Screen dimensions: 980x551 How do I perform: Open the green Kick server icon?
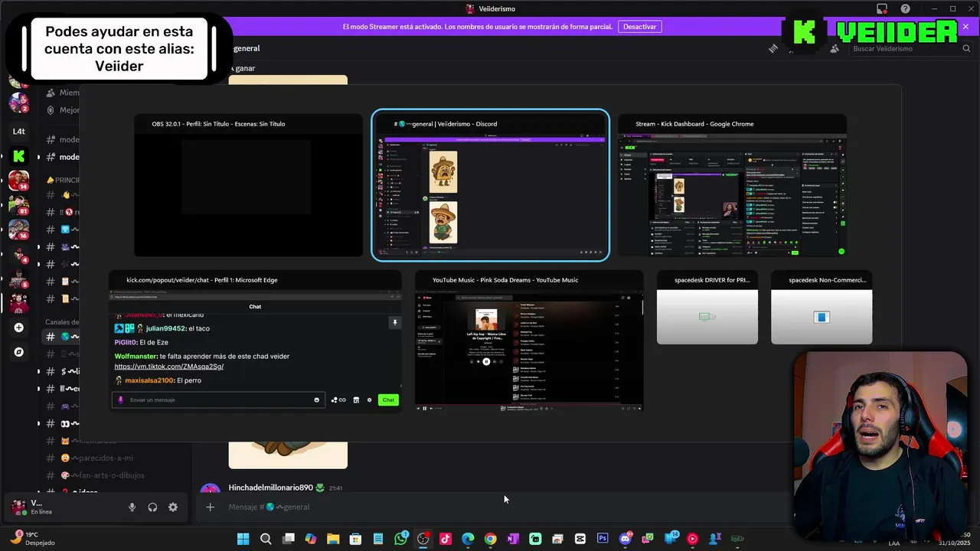click(x=19, y=156)
